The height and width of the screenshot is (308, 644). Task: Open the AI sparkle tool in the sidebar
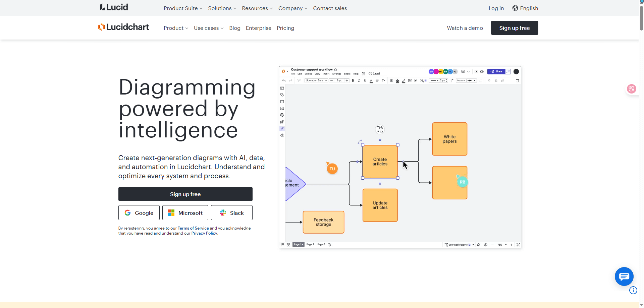[x=282, y=128]
